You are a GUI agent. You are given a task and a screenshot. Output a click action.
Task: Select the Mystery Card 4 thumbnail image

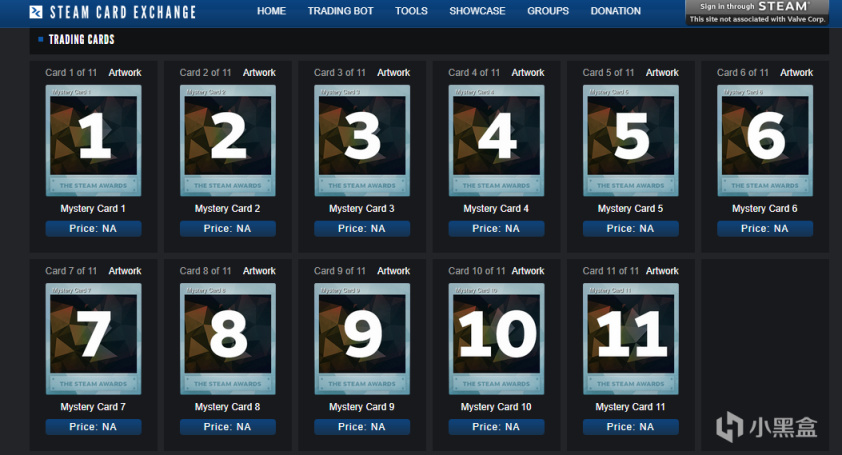point(496,140)
